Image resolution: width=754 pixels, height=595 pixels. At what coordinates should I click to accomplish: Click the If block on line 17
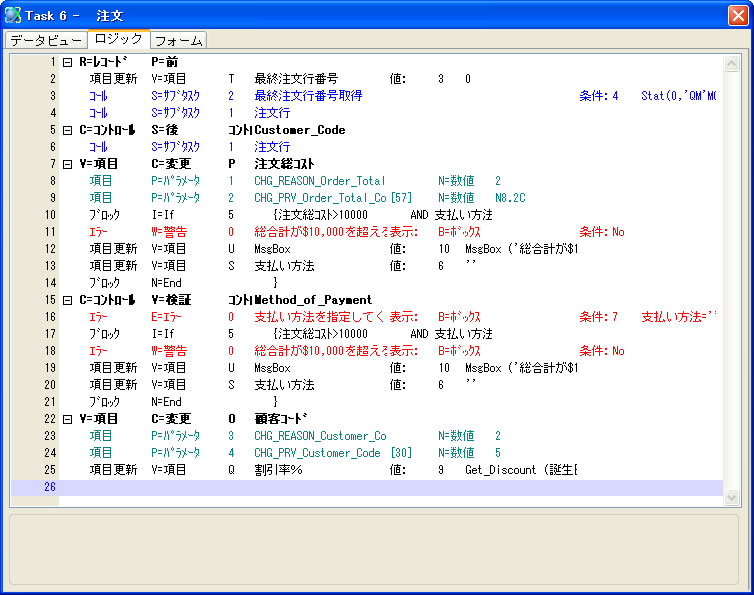367,334
